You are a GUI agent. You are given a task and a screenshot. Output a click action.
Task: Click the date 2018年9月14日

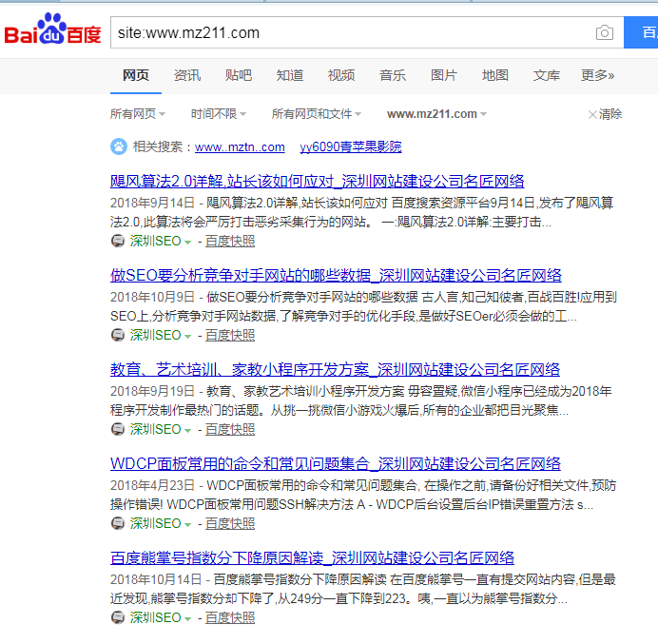[152, 203]
